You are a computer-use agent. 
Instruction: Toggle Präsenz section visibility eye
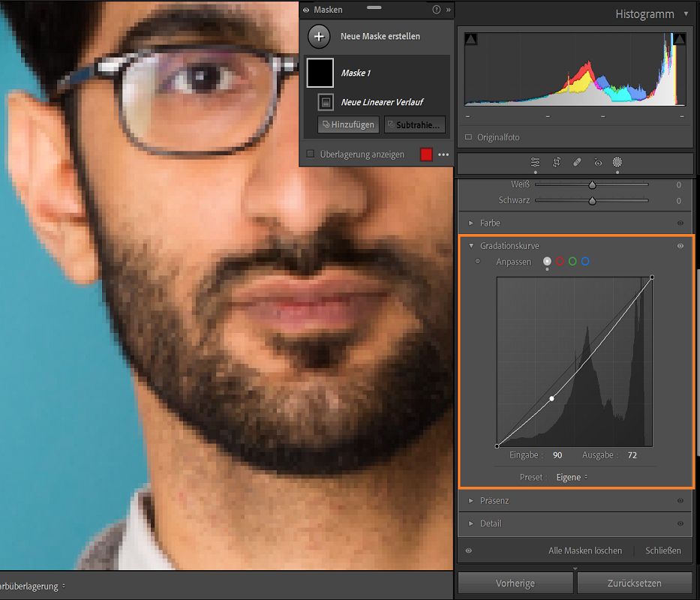point(680,500)
